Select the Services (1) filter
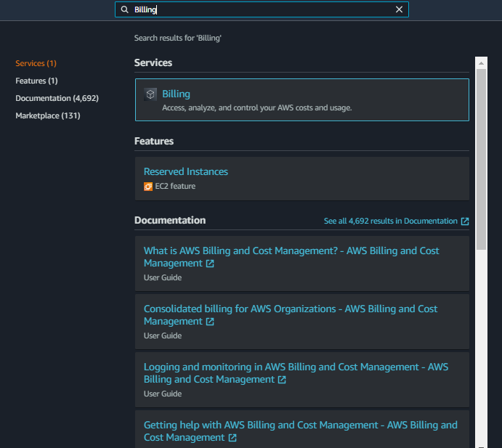Image resolution: width=502 pixels, height=448 pixels. click(36, 64)
